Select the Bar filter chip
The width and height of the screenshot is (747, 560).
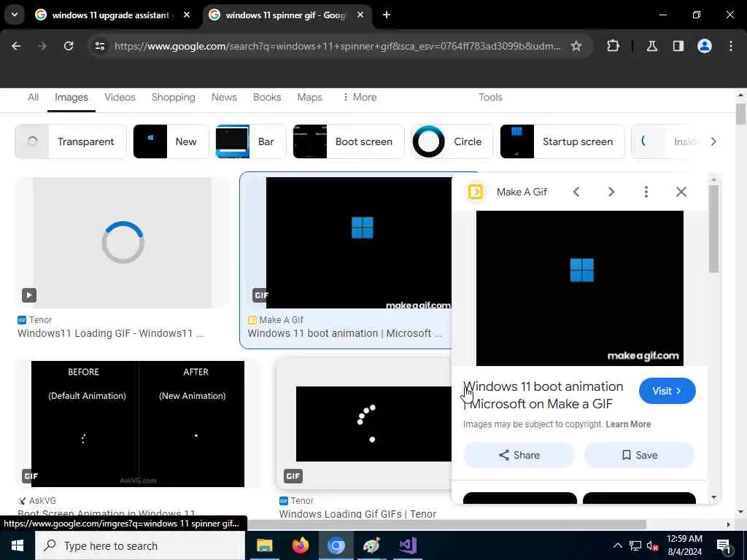251,141
